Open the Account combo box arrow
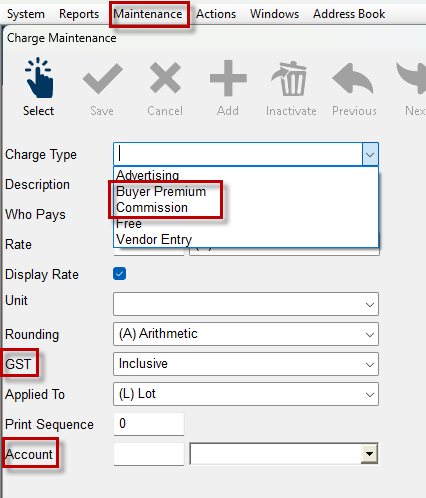 (369, 454)
